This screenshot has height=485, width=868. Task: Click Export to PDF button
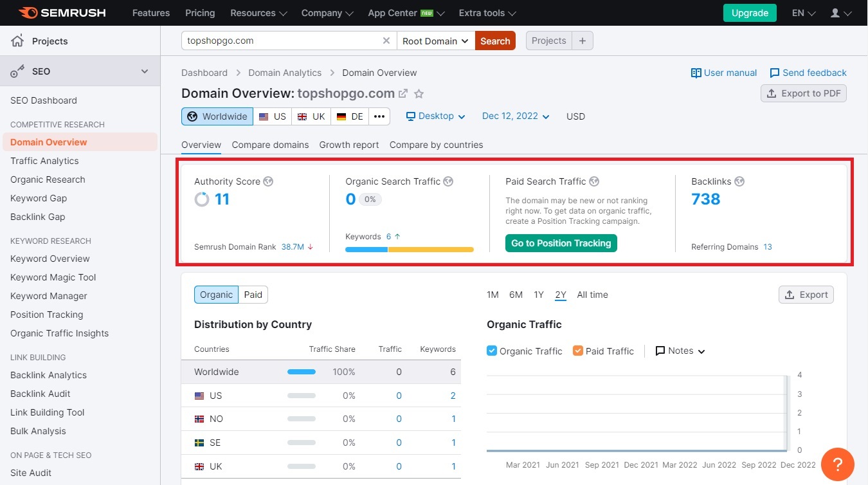[x=804, y=93]
